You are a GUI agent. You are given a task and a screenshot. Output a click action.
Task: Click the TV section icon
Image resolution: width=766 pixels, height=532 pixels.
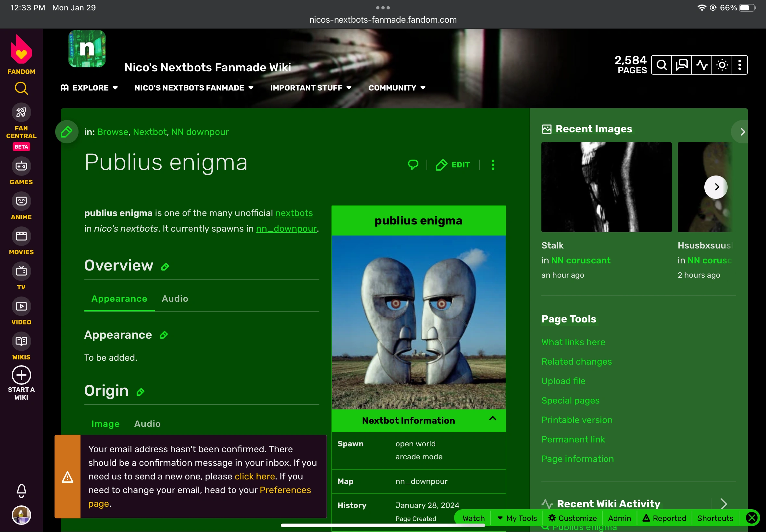(x=21, y=272)
